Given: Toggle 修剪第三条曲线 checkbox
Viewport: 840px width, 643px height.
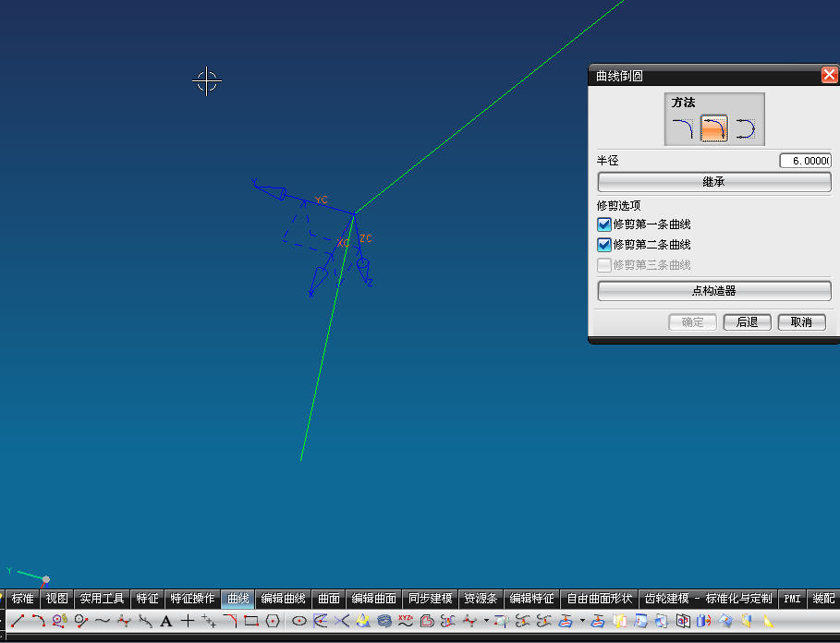Looking at the screenshot, I should click(603, 265).
